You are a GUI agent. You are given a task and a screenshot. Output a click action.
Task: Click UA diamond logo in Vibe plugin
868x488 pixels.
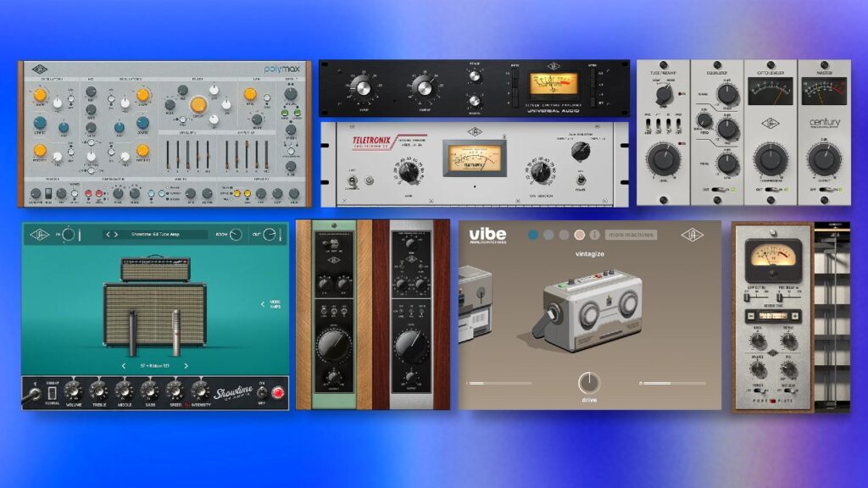point(692,236)
